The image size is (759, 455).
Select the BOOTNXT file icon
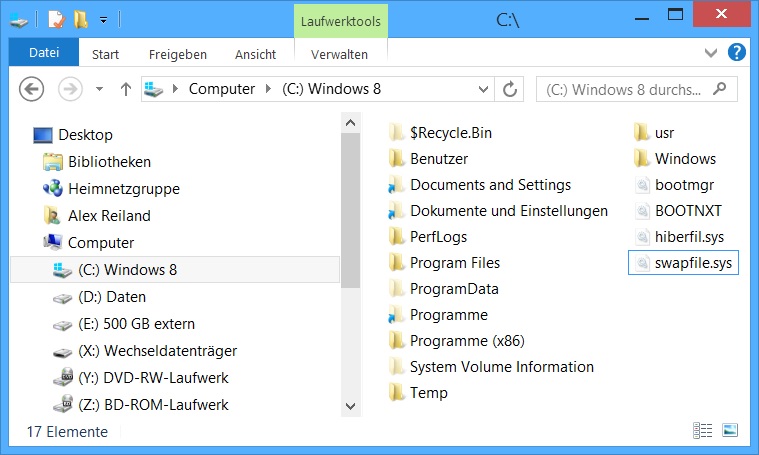click(x=642, y=211)
